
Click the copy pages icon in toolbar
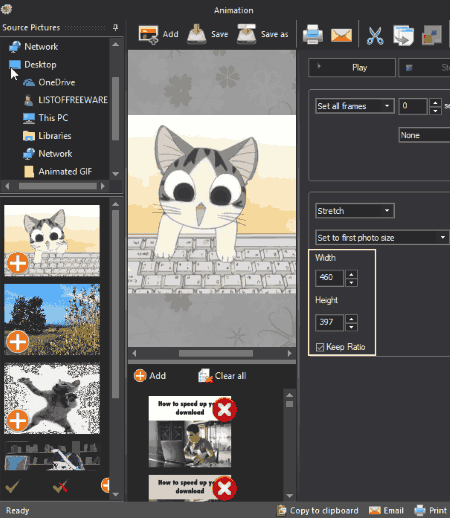pyautogui.click(x=403, y=35)
